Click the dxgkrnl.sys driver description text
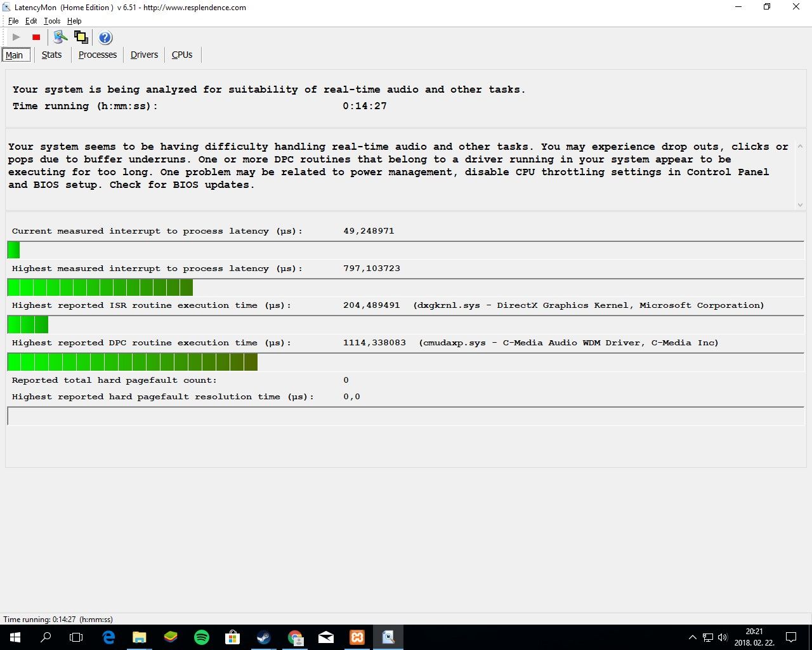This screenshot has width=812, height=650. coord(589,305)
